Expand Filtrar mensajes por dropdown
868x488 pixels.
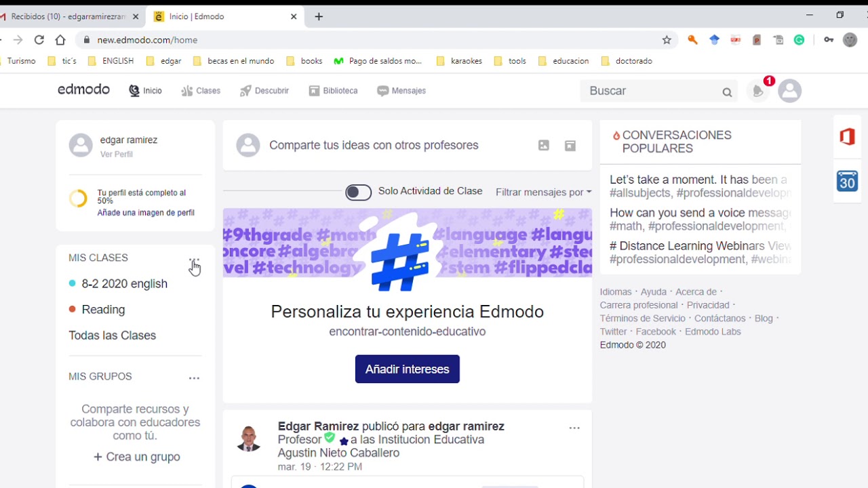click(x=543, y=192)
